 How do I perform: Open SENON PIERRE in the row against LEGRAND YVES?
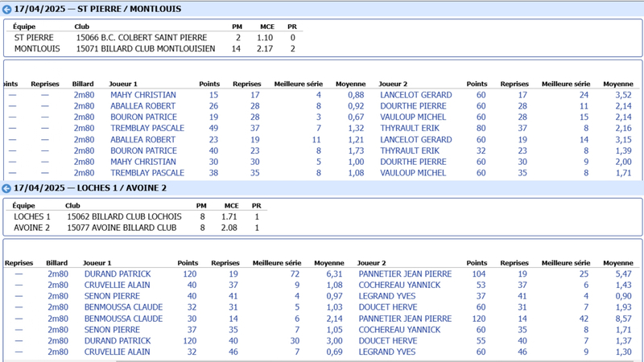pyautogui.click(x=112, y=296)
